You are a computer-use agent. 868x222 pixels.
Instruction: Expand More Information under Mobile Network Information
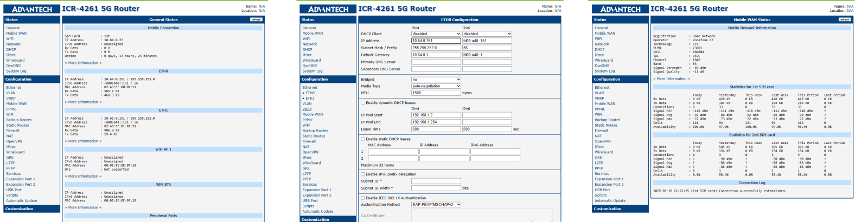[x=672, y=79]
